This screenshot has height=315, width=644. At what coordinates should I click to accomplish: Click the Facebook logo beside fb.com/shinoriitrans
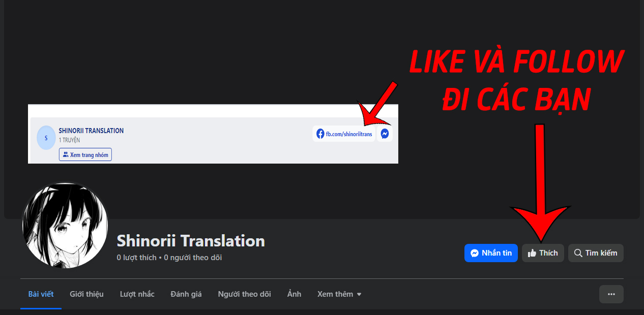[320, 134]
